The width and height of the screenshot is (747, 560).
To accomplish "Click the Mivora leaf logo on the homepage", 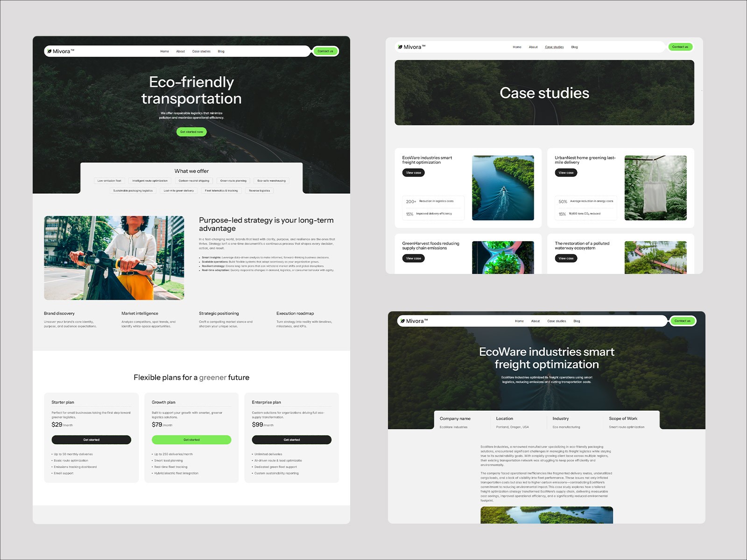I will 50,51.
